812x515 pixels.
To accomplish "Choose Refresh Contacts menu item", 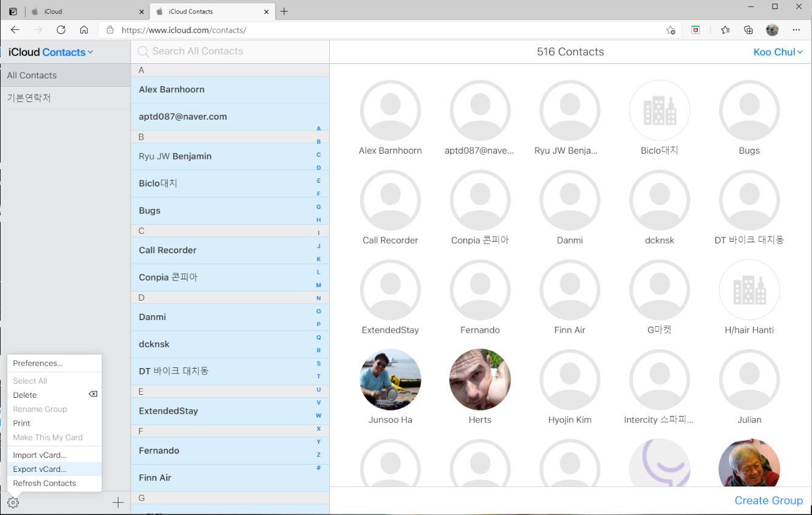I will pos(54,483).
